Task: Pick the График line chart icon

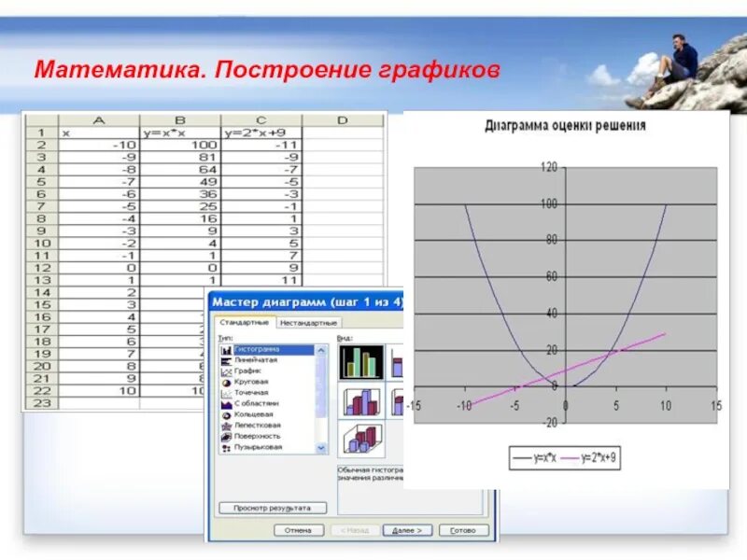Action: point(226,371)
